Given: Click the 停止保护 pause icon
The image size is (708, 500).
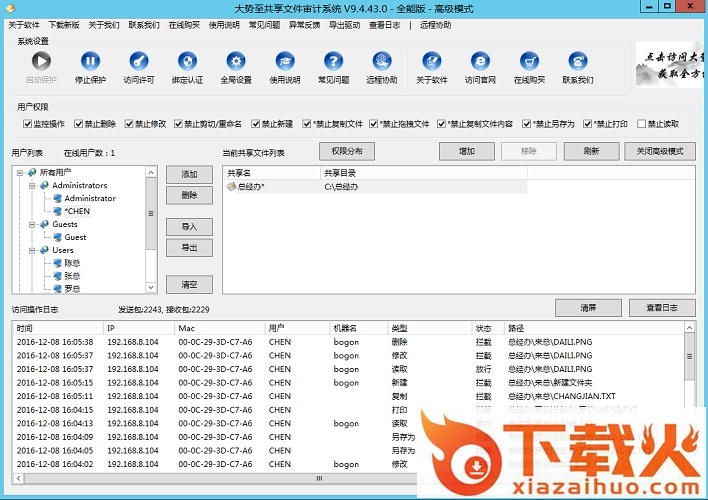Looking at the screenshot, I should [x=90, y=62].
